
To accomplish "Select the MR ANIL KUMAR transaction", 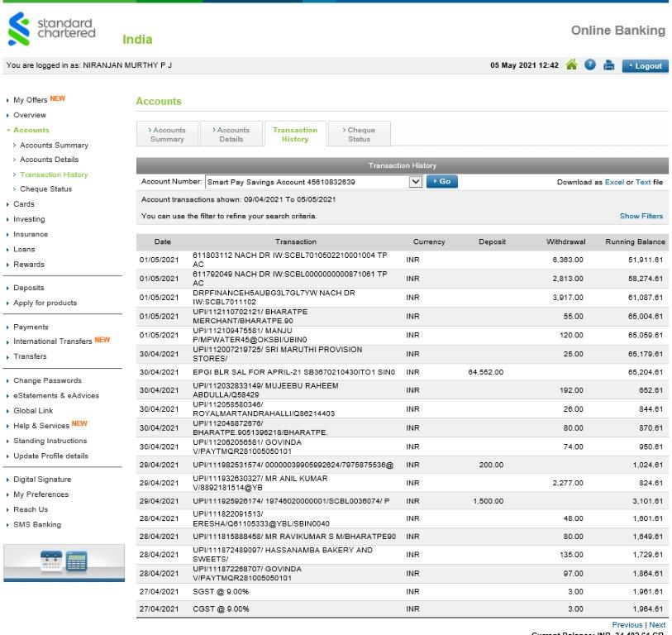I will coord(402,483).
